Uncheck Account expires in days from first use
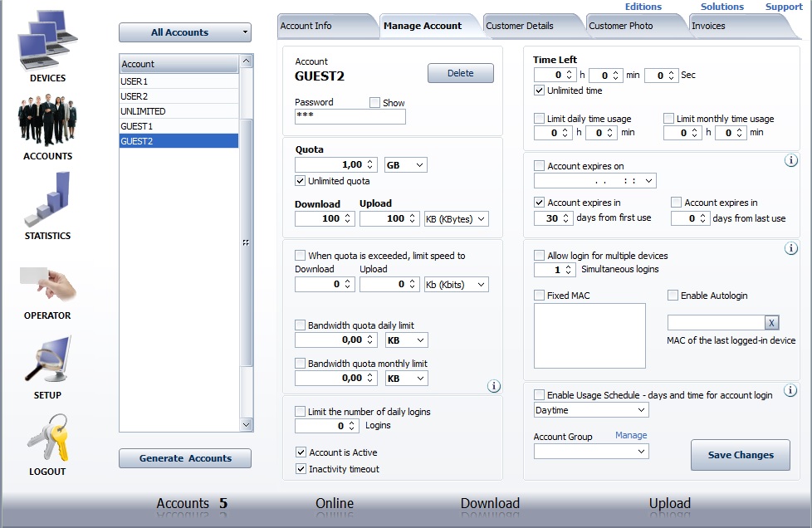This screenshot has width=812, height=528. click(x=539, y=203)
